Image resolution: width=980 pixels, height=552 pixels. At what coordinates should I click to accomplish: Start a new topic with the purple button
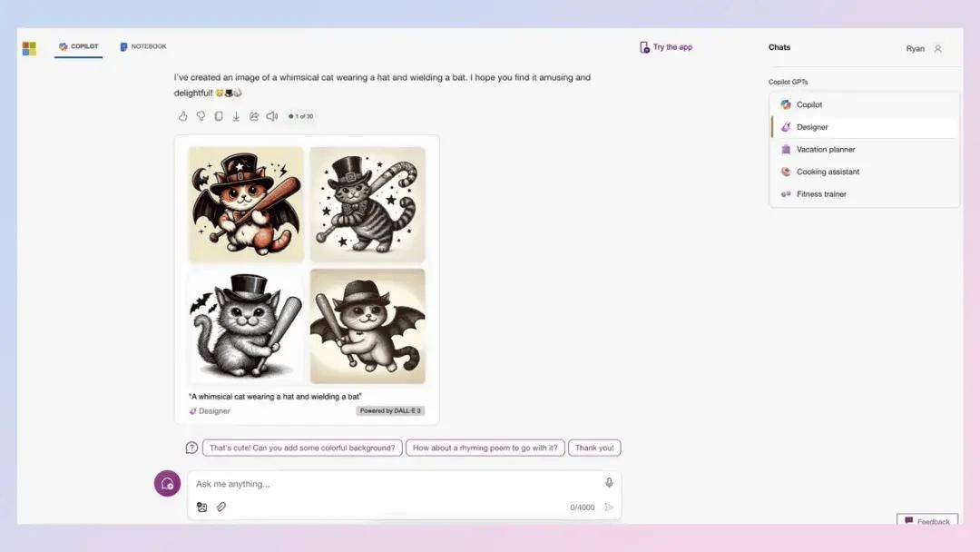tap(167, 484)
